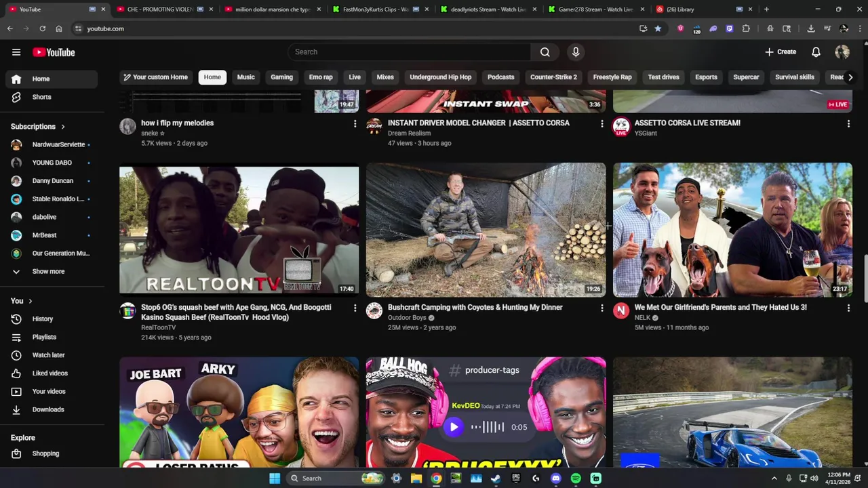This screenshot has height=488, width=868.
Task: Open Downloads in the sidebar
Action: pos(52,409)
